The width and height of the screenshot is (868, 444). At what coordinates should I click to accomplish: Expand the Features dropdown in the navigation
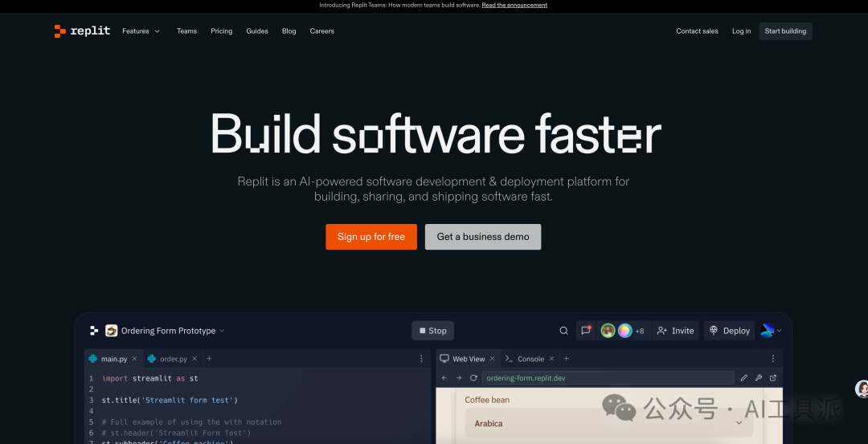pos(141,31)
